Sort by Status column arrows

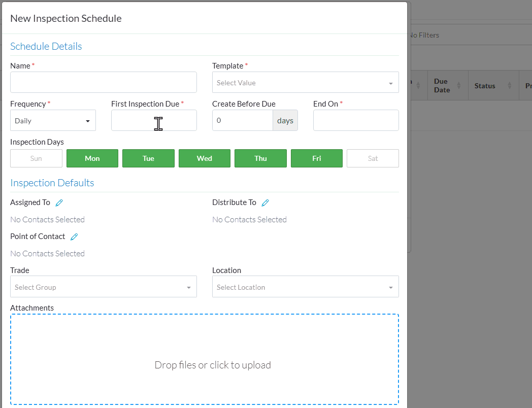(509, 85)
